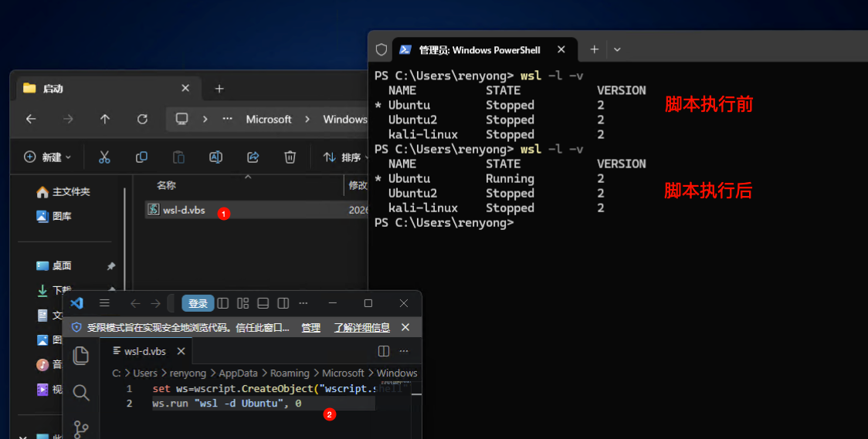Open the Search view in VS Code
Image resolution: width=868 pixels, height=439 pixels.
pos(81,393)
